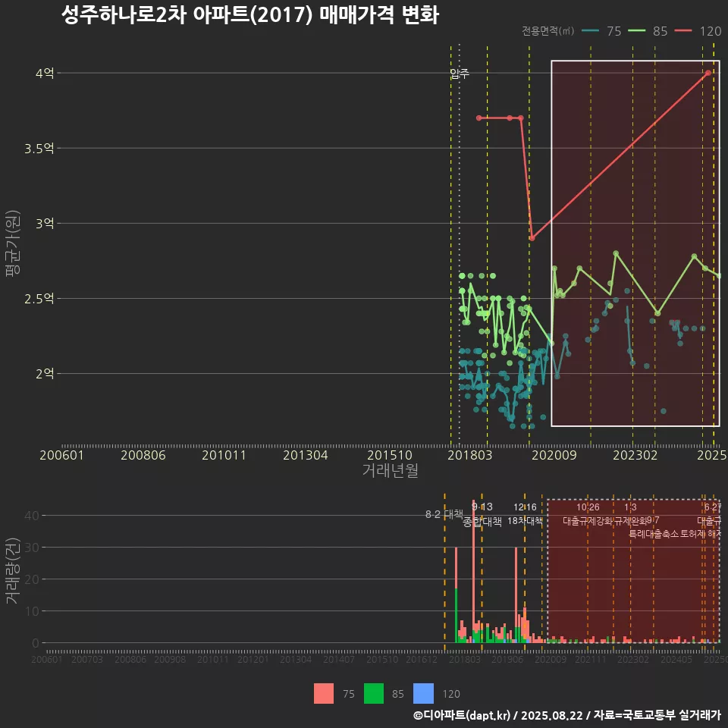This screenshot has width=728, height=728.
Task: Click the tallest volume bar above 40
Action: (x=473, y=571)
